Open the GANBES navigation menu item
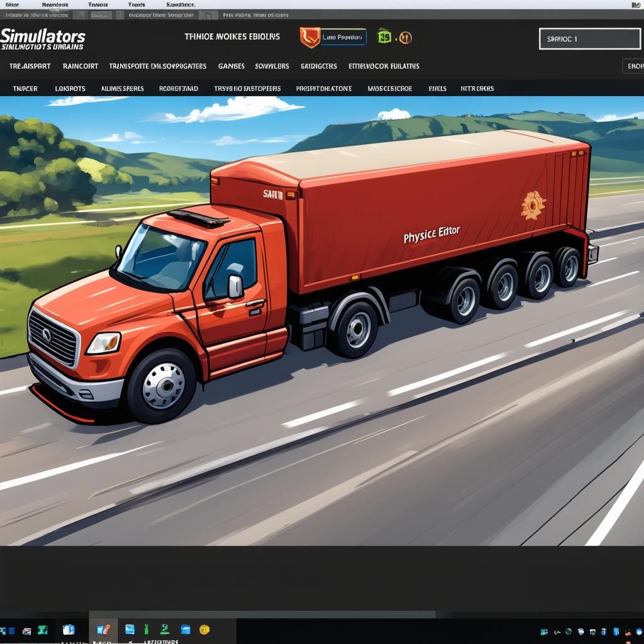 [231, 66]
